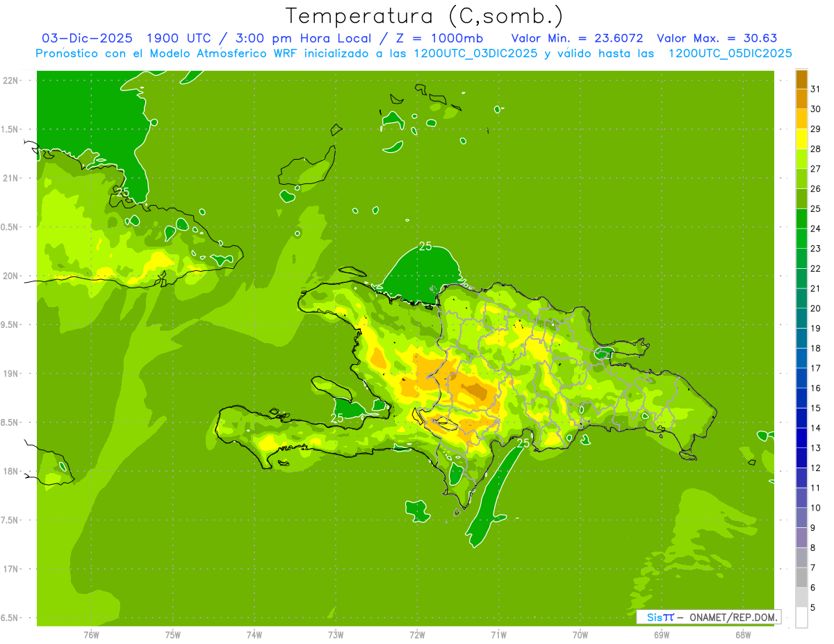Viewport: 834px width, 644px height.
Task: Pick the green legend swatch between 24 and 25
Action: 801,219
